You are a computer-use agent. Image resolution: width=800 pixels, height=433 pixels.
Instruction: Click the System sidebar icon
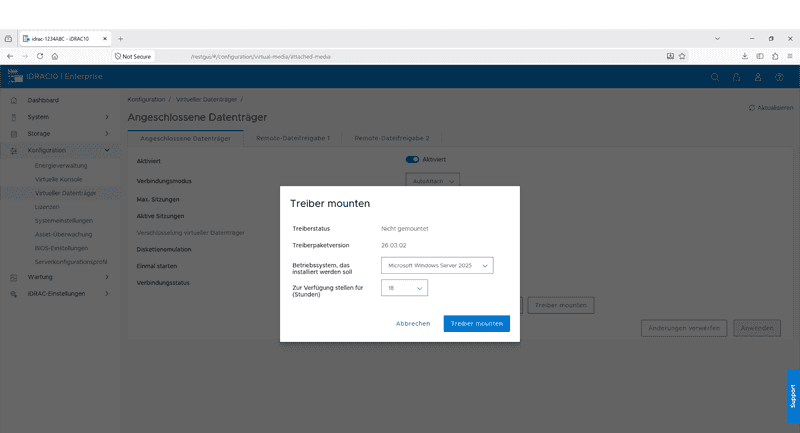click(14, 117)
